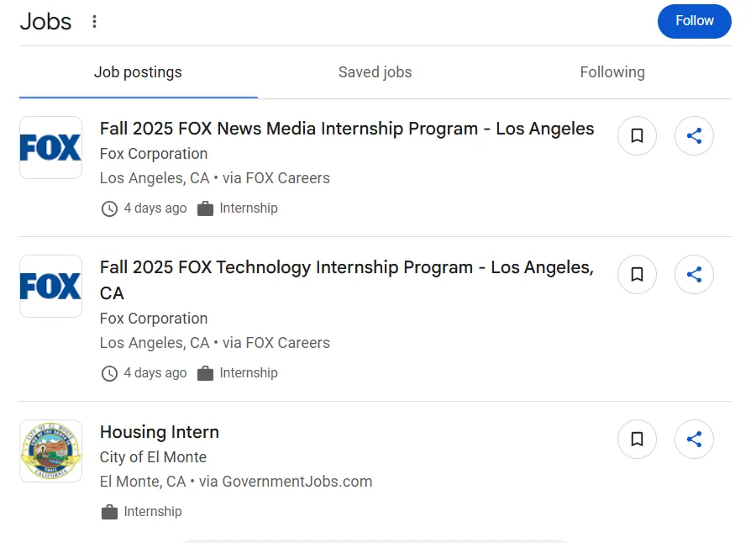756x543 pixels.
Task: Open share options for the second FOX listing
Action: point(694,274)
